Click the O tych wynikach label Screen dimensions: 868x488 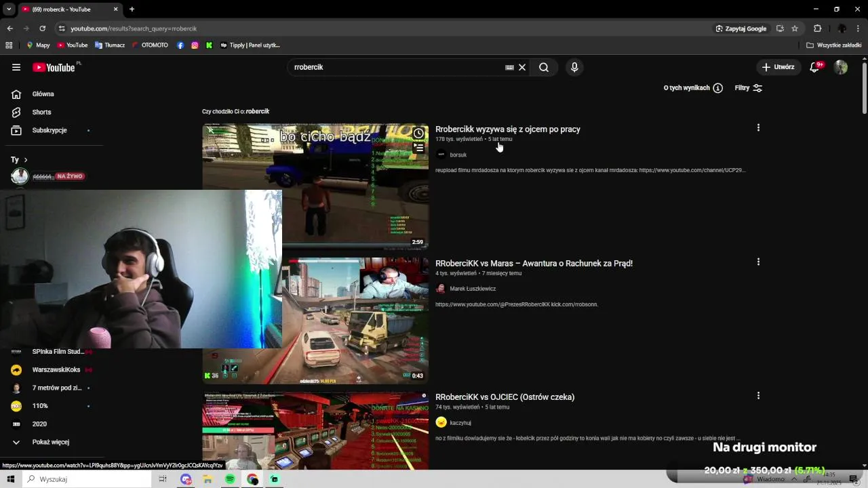[x=686, y=88]
